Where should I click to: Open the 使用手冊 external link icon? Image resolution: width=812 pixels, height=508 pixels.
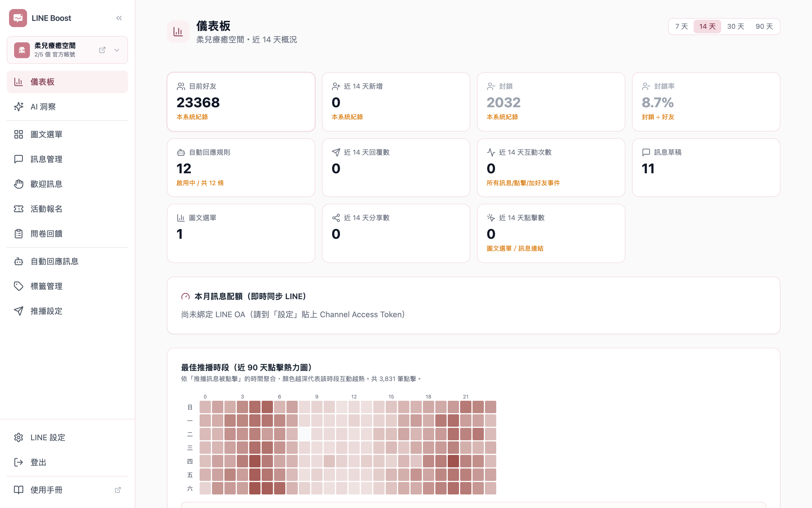[118, 490]
